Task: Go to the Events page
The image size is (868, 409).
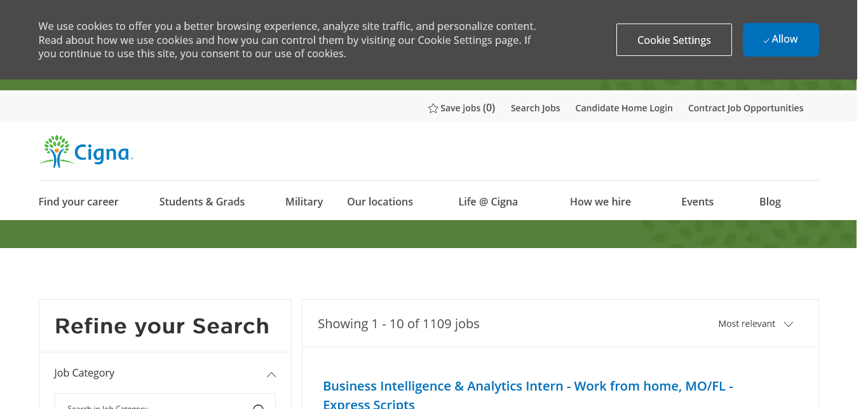Action: 697,202
